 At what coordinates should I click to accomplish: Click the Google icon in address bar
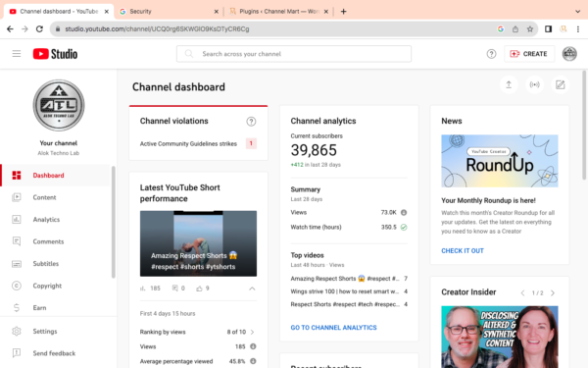point(500,28)
